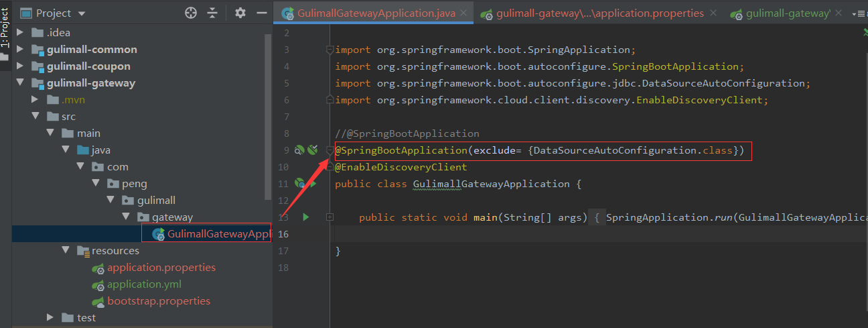
Task: Switch to gulimall-gateway application.properties editor tab
Action: pos(600,13)
